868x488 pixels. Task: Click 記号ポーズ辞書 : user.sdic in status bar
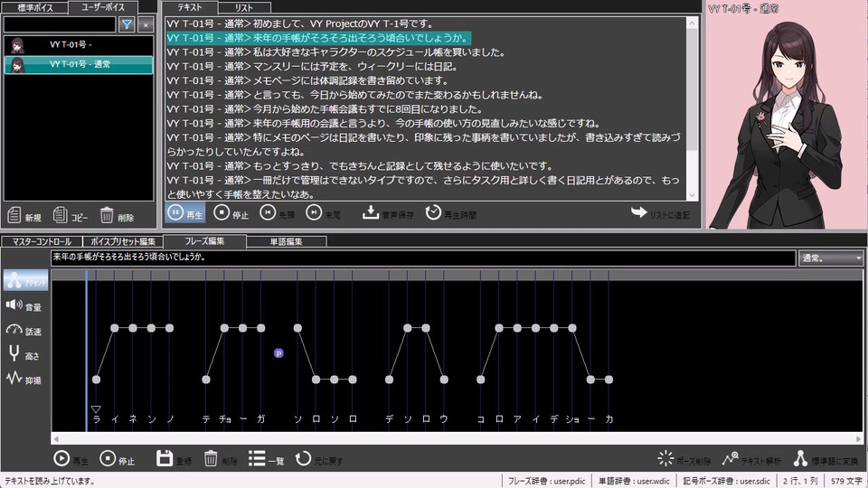click(x=726, y=481)
